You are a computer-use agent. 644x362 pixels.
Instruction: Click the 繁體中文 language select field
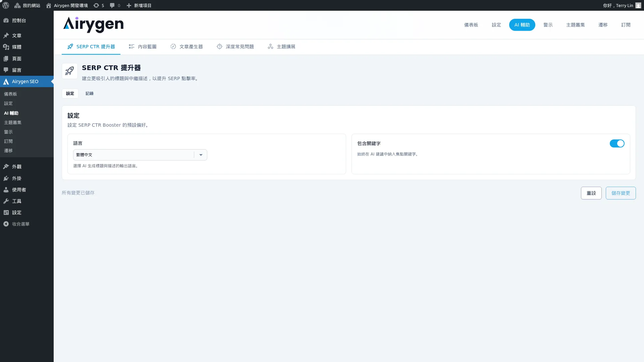[140, 155]
